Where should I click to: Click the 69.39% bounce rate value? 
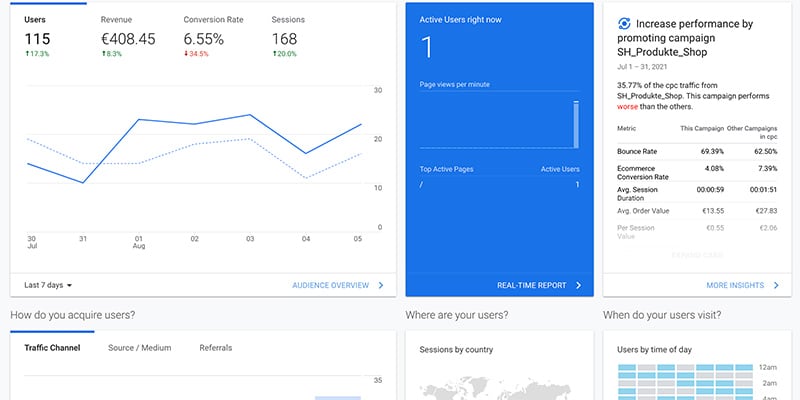pos(712,152)
